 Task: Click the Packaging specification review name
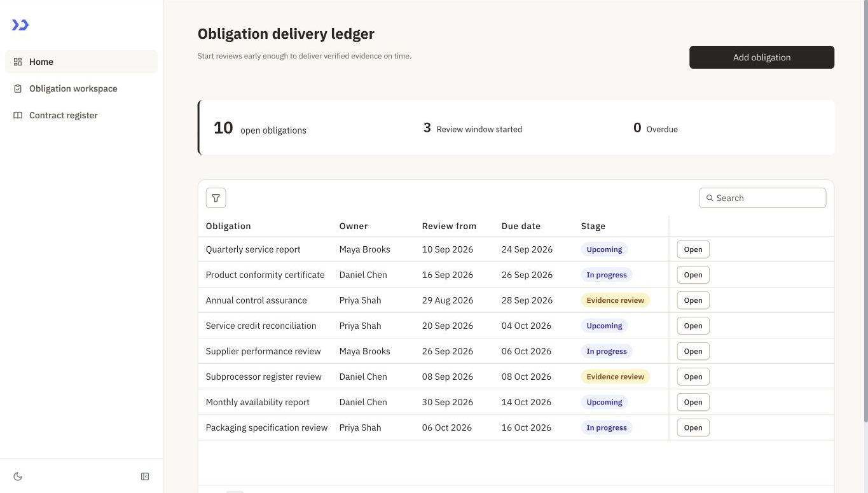266,427
